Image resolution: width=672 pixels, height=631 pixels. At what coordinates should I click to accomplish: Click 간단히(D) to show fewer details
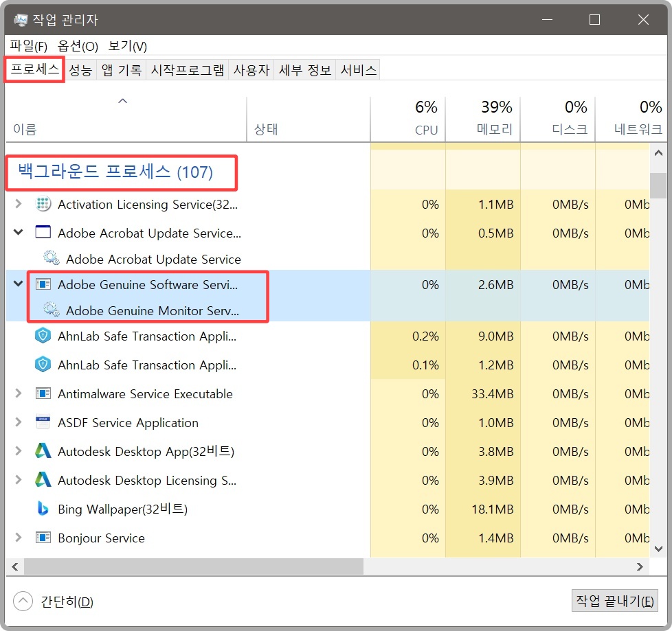pos(67,601)
